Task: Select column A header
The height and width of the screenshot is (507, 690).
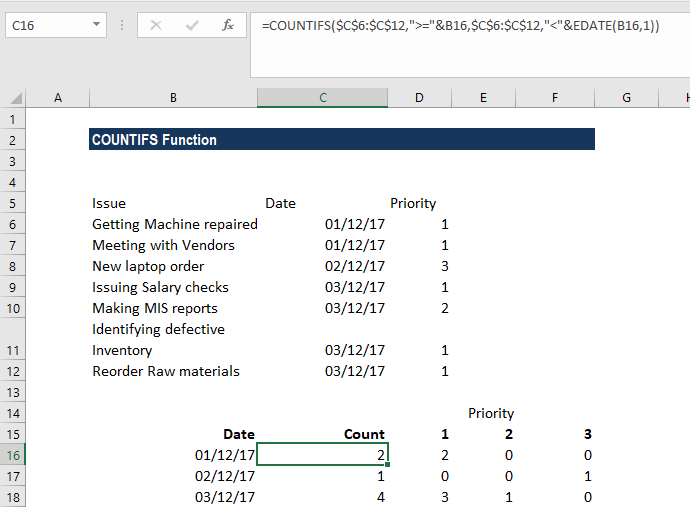Action: (x=58, y=98)
